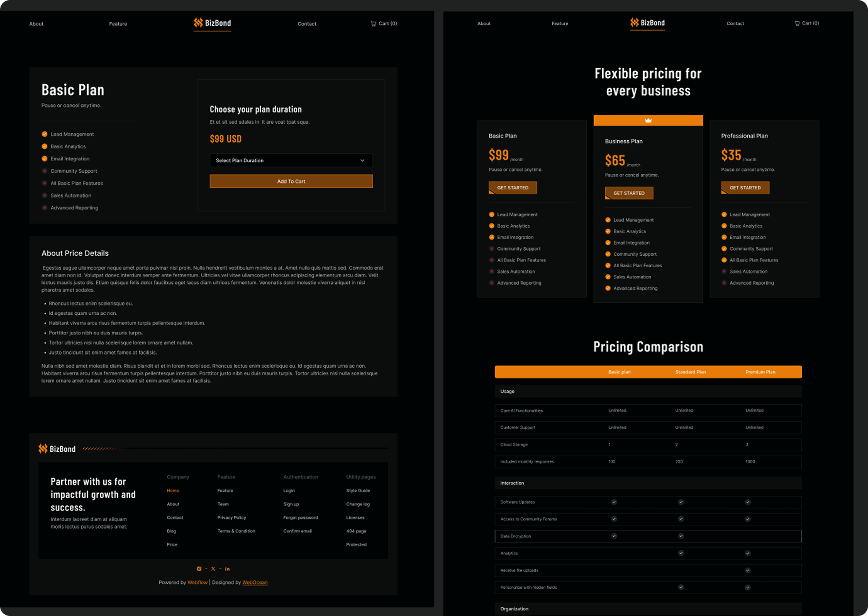Viewport: 868px width, 616px height.
Task: Click the cart icon in the right page header
Action: click(x=797, y=23)
